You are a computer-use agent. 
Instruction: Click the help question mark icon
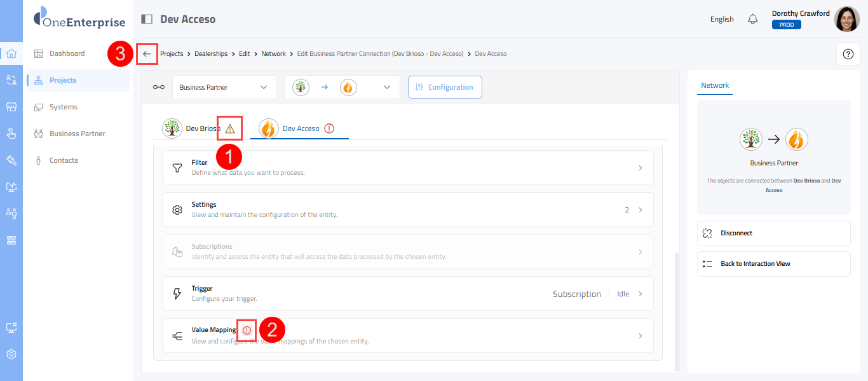click(848, 55)
